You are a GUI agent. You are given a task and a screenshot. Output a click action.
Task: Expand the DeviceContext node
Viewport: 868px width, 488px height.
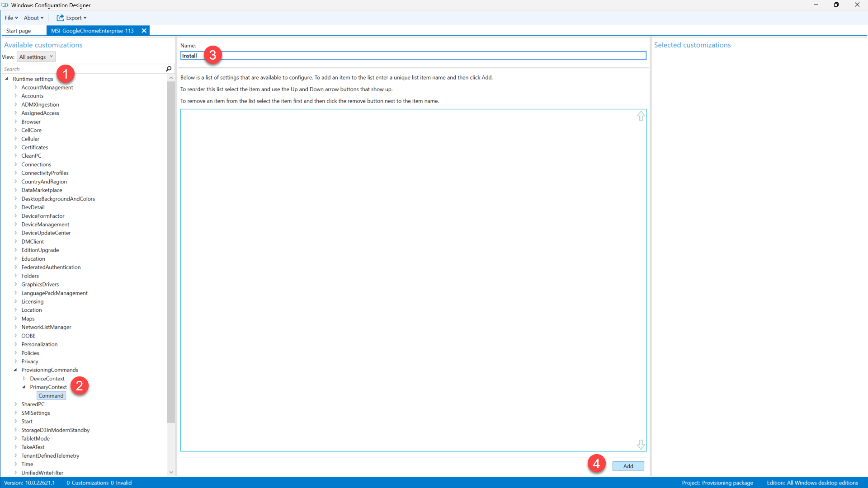24,379
